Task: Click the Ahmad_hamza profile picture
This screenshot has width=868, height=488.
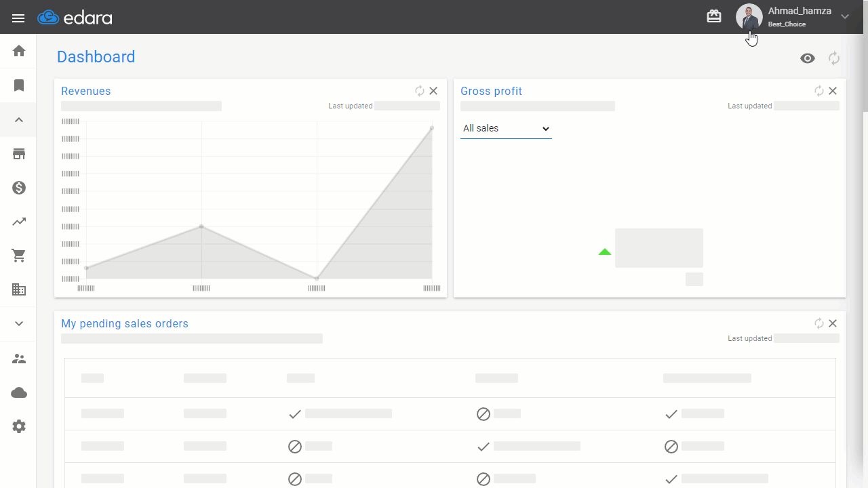Action: coord(749,17)
